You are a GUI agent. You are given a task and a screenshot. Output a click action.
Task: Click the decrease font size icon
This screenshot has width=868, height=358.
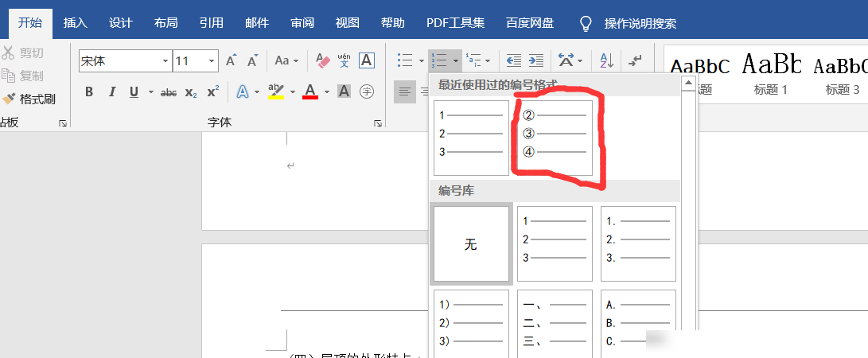coord(253,60)
